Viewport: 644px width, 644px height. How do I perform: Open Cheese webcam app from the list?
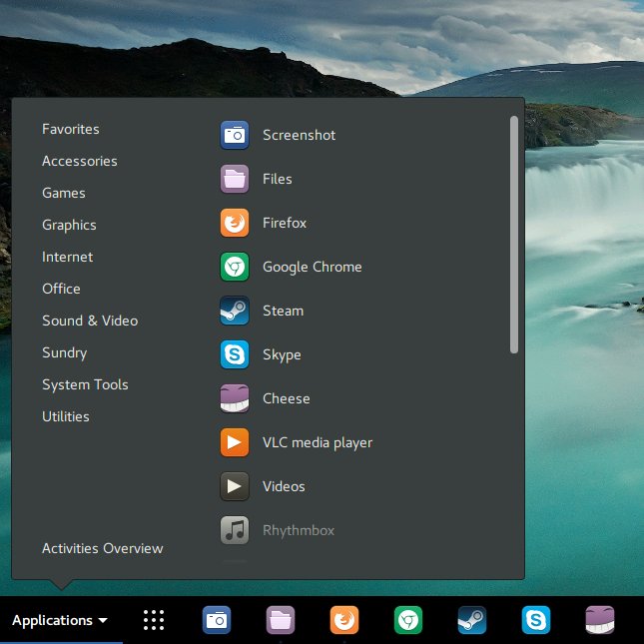[x=286, y=398]
